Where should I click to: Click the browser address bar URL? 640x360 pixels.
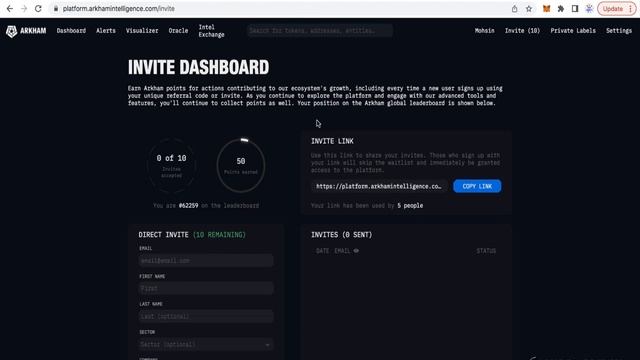pyautogui.click(x=119, y=9)
